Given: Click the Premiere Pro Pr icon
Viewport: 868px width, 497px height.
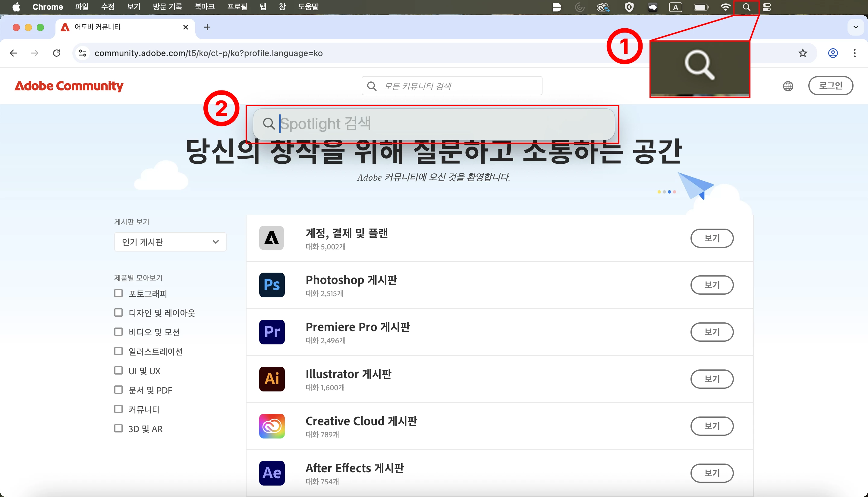Looking at the screenshot, I should [x=272, y=332].
